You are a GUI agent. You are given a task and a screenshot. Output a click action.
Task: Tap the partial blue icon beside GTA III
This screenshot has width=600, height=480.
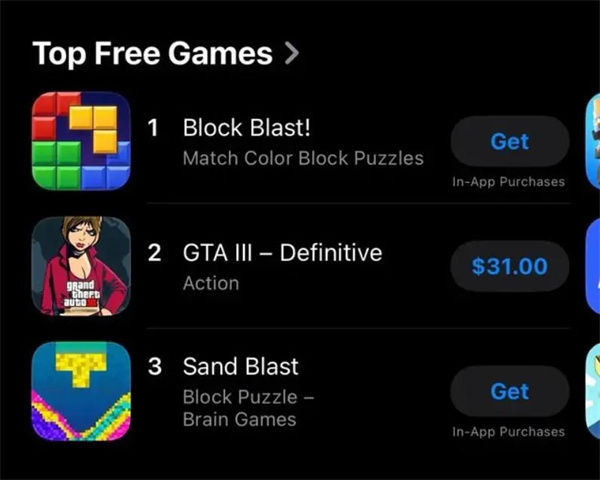coord(593,266)
